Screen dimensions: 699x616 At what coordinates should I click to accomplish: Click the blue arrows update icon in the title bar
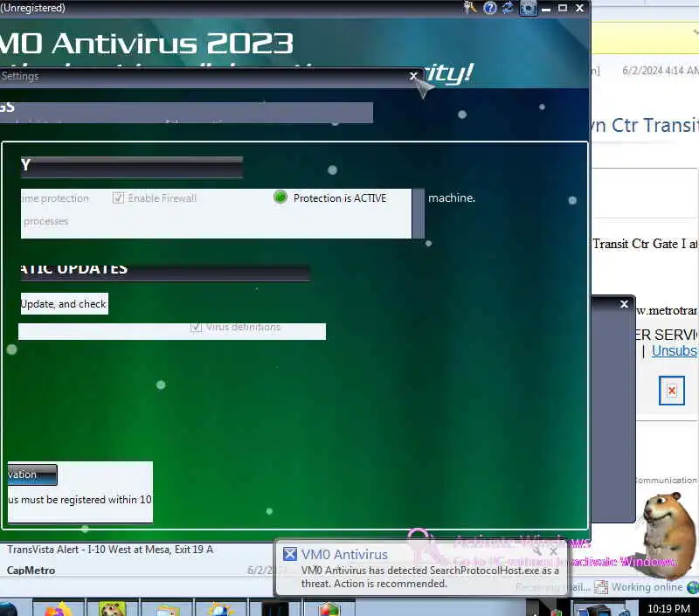[x=509, y=8]
